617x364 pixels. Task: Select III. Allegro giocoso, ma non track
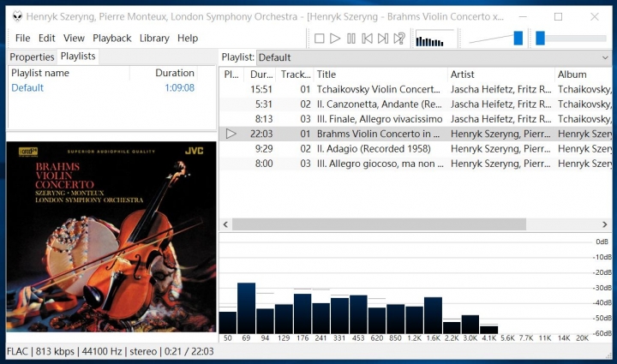(x=380, y=164)
